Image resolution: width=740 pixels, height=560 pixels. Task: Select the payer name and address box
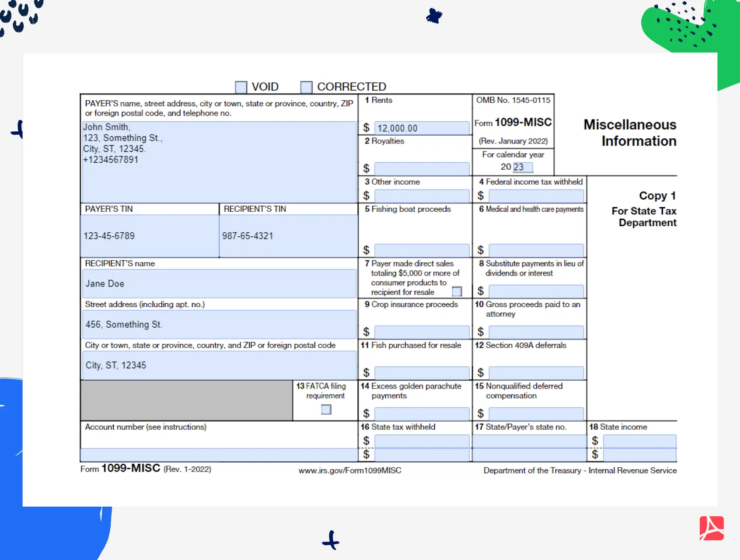tap(220, 162)
